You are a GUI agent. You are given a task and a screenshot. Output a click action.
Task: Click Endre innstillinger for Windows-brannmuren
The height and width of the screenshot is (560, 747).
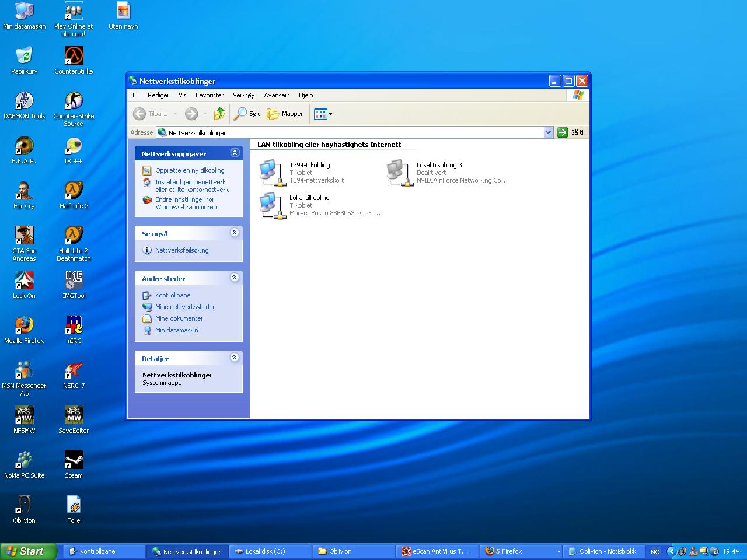pos(186,203)
